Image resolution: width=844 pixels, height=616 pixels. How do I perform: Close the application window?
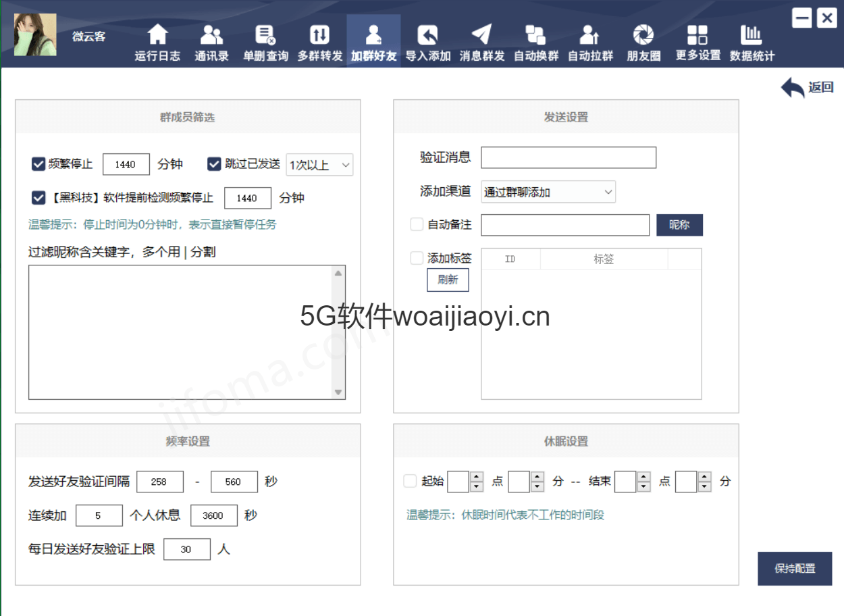pos(826,18)
